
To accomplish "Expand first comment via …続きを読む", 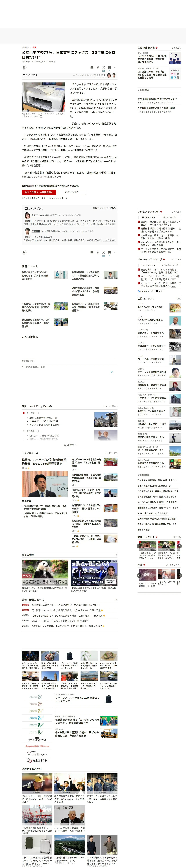I will tap(109, 224).
